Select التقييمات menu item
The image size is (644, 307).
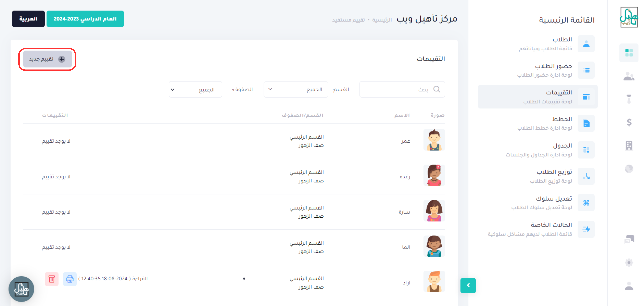pos(538,97)
